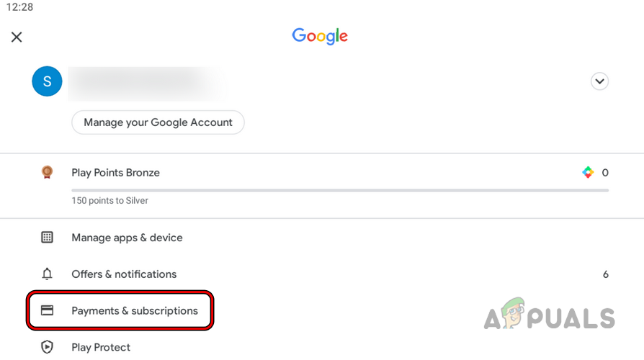644x360 pixels.
Task: Click the Play Protect shield icon
Action: [x=47, y=347]
